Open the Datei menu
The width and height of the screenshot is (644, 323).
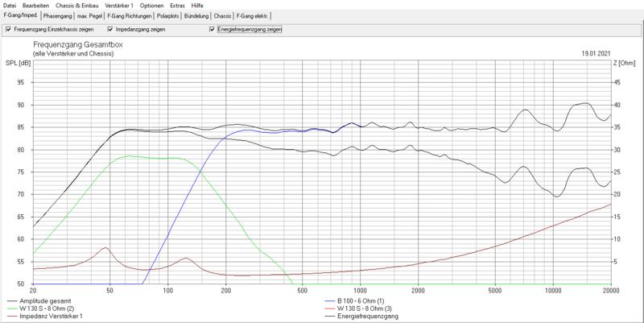pyautogui.click(x=9, y=6)
